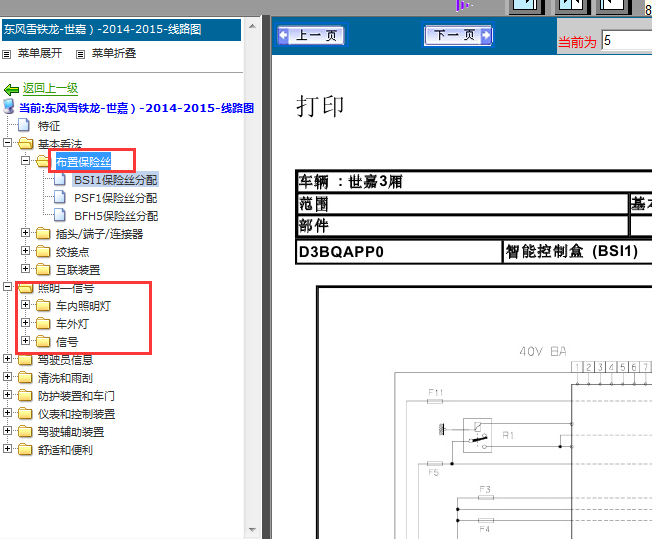This screenshot has width=652, height=539.
Task: Click the 部件 table cell
Action: [x=462, y=226]
